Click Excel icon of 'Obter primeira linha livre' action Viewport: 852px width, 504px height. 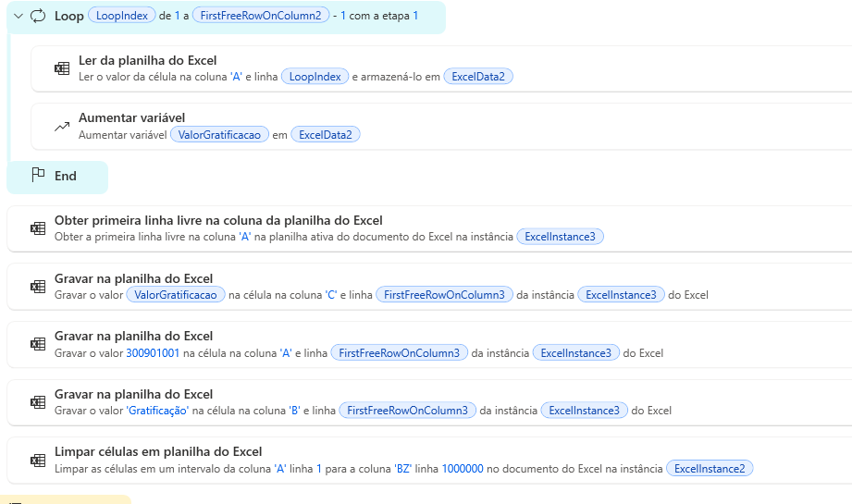38,228
